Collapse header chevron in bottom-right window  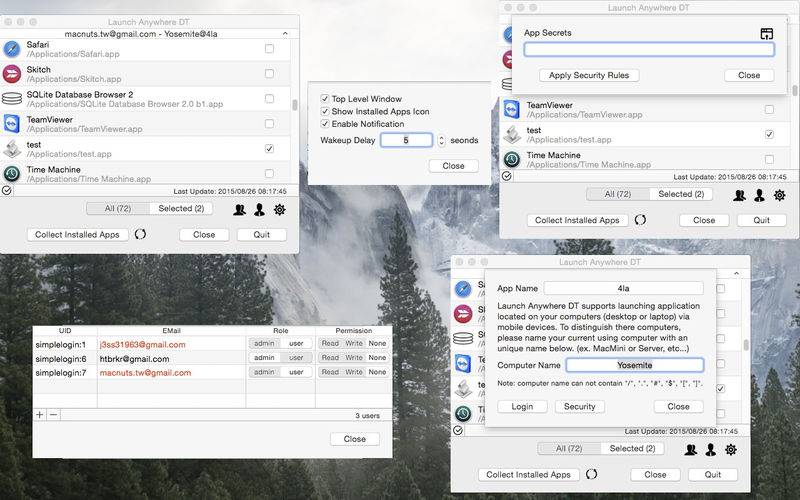pos(736,273)
